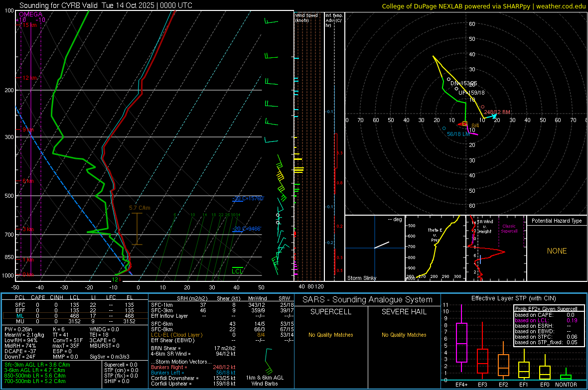Select the green LCL marker label

pos(237,271)
